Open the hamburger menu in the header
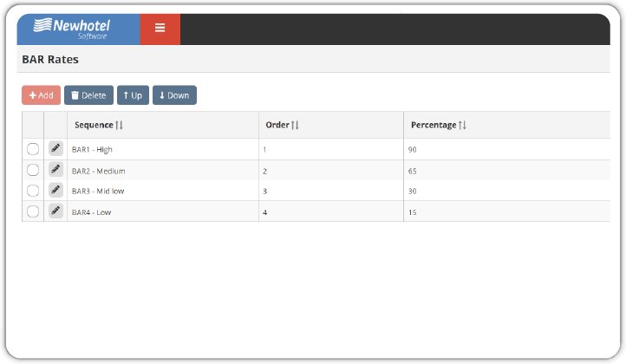 160,28
